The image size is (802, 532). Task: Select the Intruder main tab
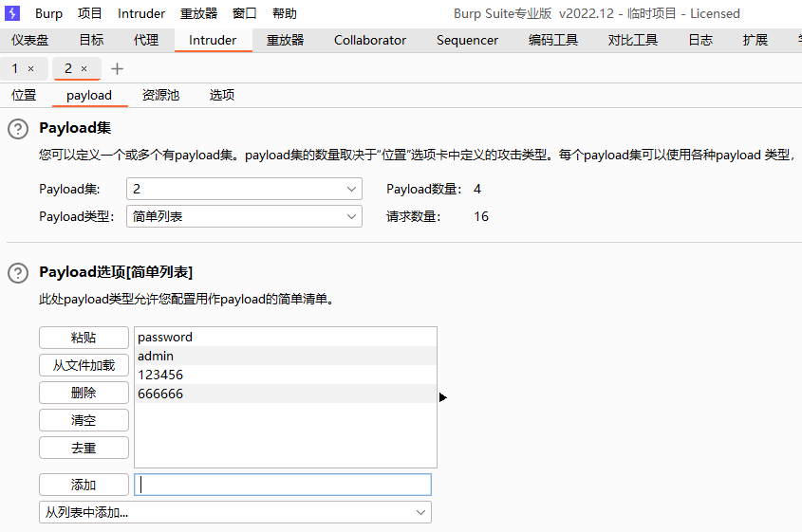tap(213, 40)
